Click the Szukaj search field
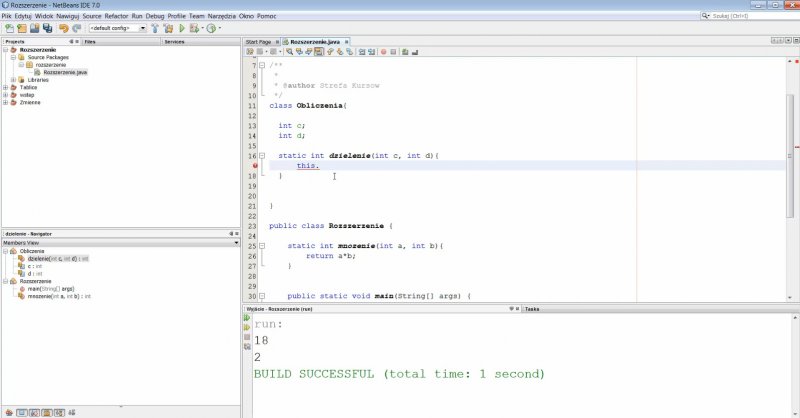Screen dimensions: 800x418 coord(750,17)
